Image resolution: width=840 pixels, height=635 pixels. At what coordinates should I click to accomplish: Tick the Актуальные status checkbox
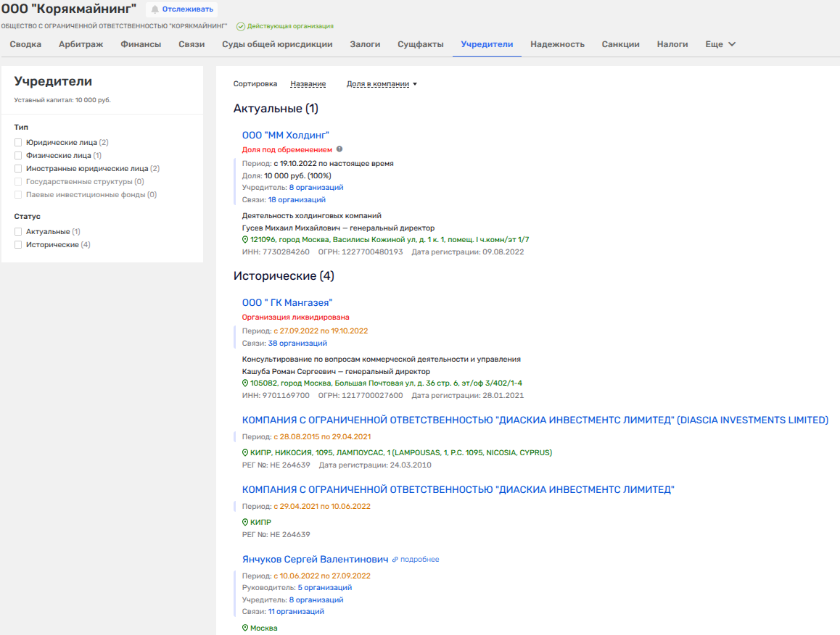click(18, 232)
